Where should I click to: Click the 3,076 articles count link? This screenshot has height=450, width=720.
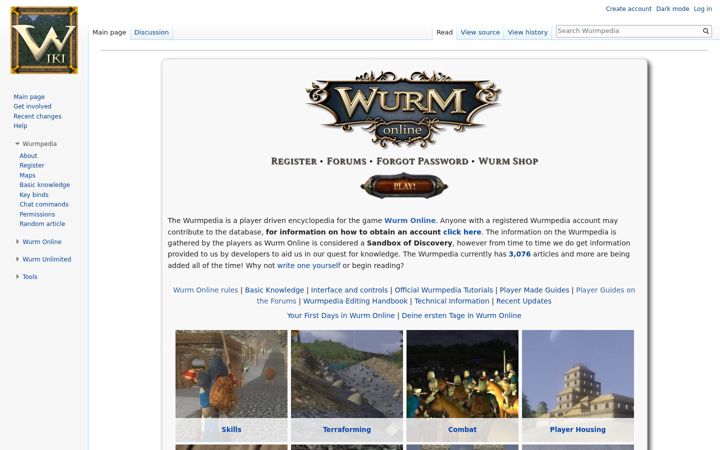point(519,254)
